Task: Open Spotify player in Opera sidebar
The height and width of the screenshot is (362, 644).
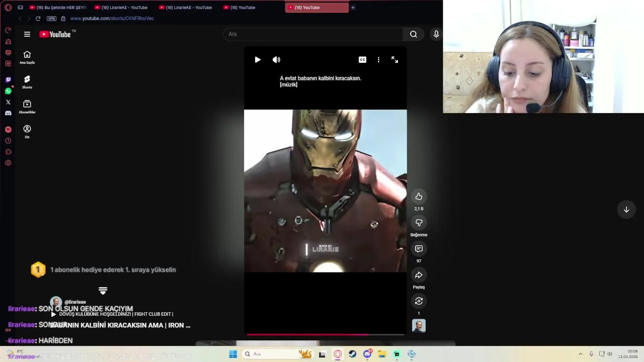Action: [8, 130]
